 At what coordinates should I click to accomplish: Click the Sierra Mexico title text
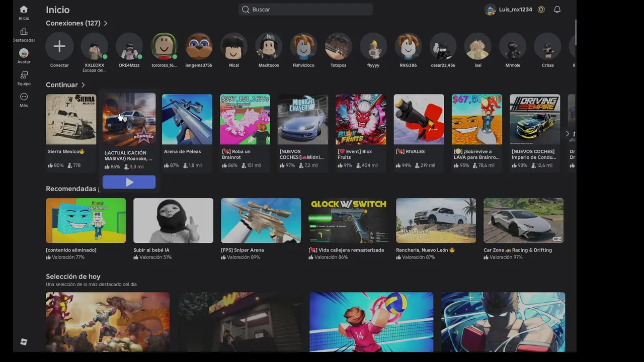tap(66, 151)
